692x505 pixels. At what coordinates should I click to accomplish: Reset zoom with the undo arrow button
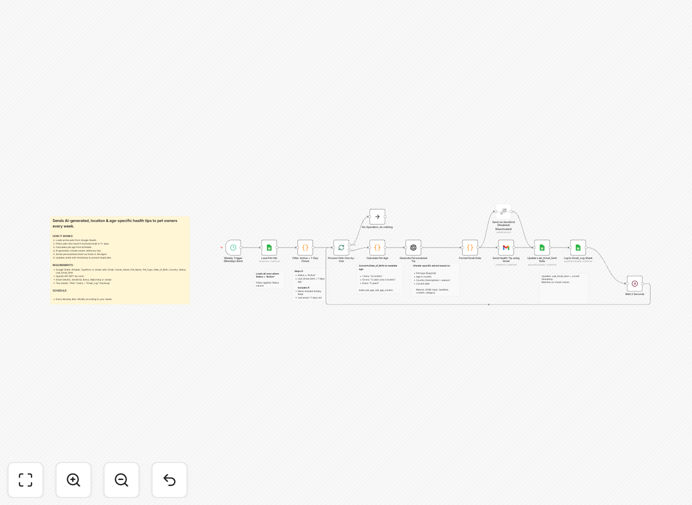(169, 480)
